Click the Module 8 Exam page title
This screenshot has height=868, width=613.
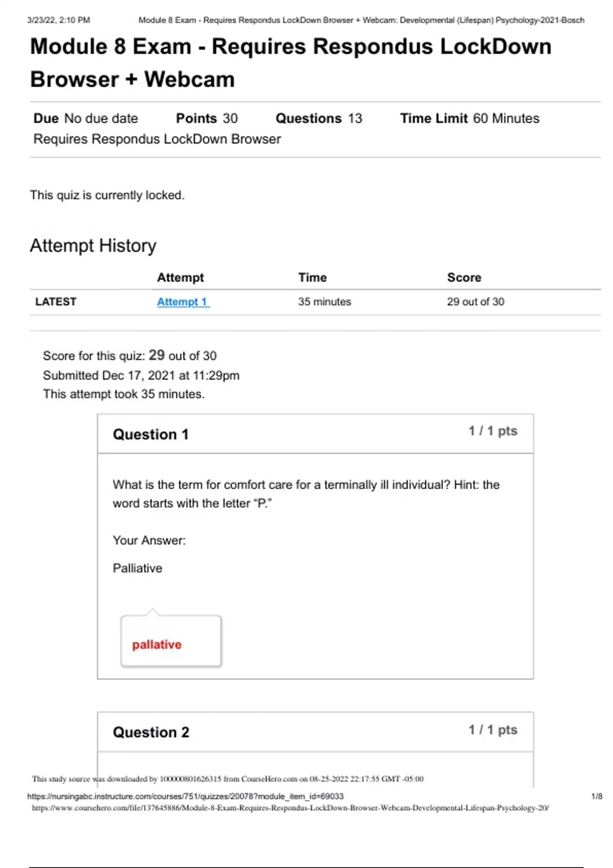coord(290,62)
